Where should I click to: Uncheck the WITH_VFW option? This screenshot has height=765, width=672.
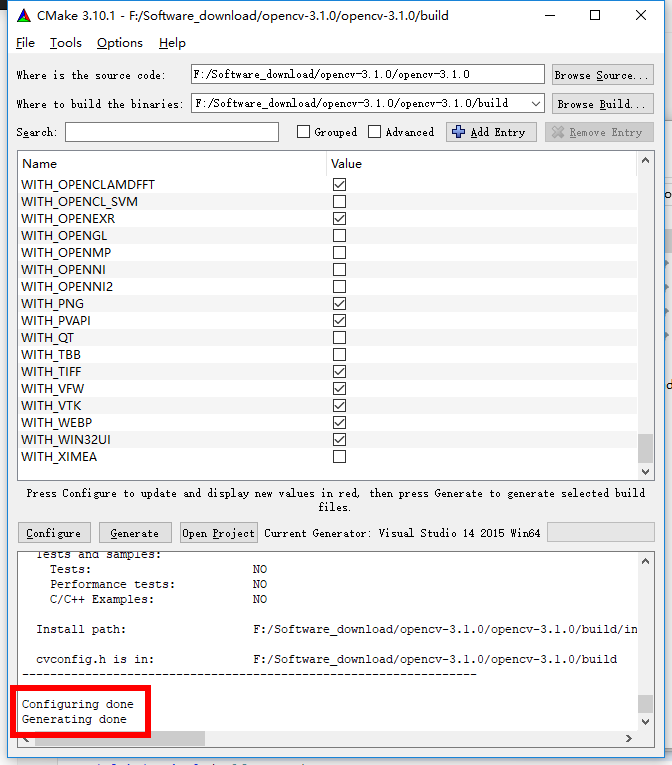coord(339,389)
